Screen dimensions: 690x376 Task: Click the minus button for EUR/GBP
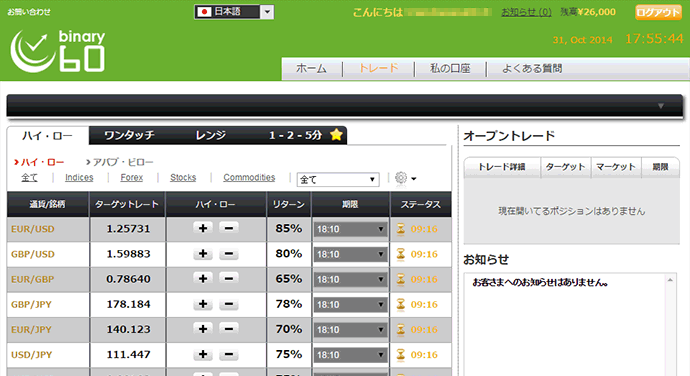click(x=229, y=279)
